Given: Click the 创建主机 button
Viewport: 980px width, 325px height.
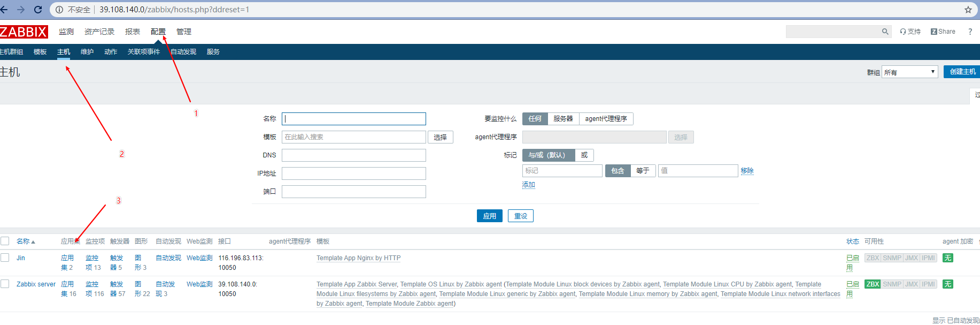Looking at the screenshot, I should 962,72.
